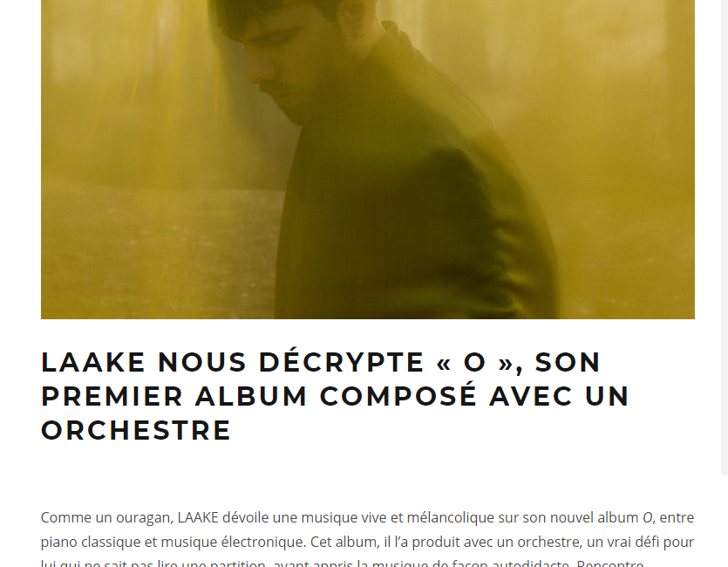Open the LAAKE portrait featured image
The image size is (728, 567).
368,160
